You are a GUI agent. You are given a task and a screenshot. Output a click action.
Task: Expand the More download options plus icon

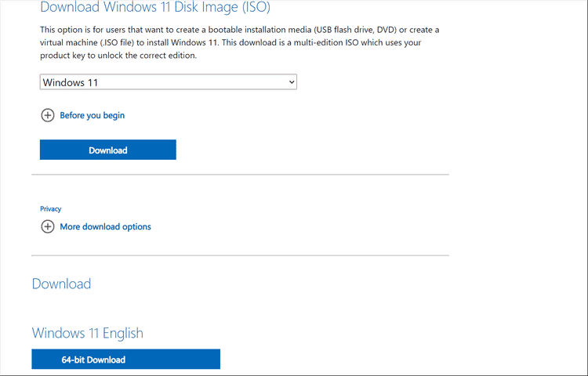click(x=48, y=226)
